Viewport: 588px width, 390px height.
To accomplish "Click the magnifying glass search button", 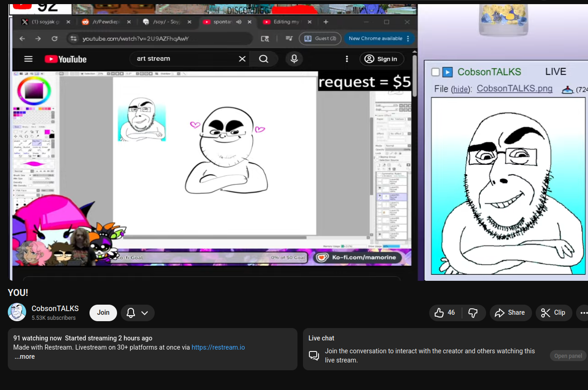I will [263, 59].
